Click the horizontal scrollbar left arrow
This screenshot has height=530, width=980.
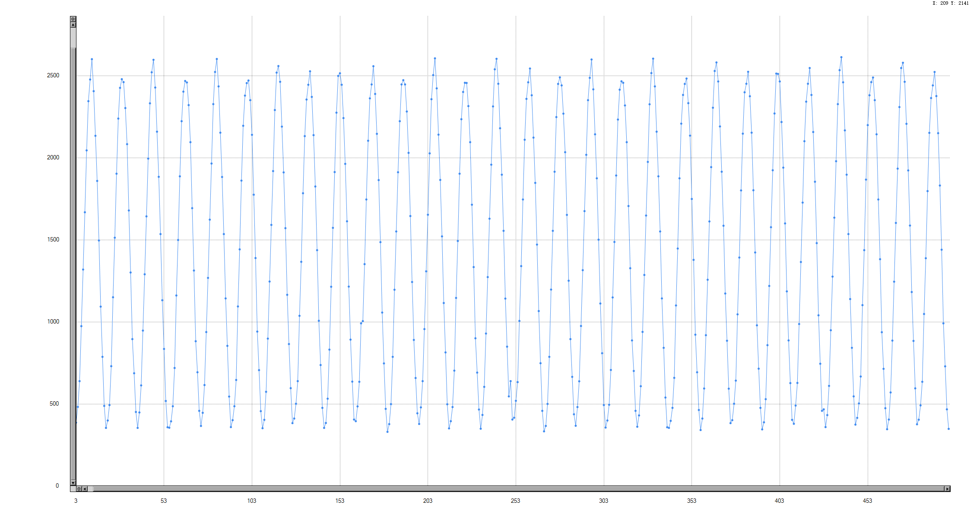pyautogui.click(x=85, y=489)
